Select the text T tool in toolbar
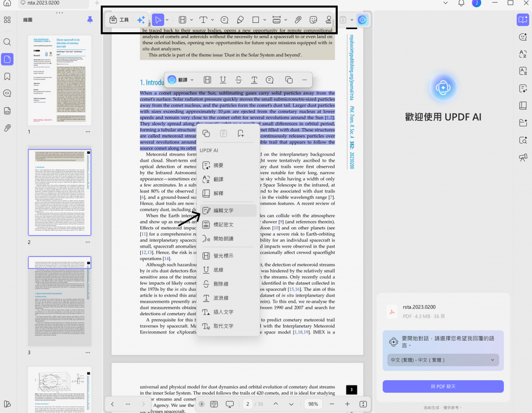The width and height of the screenshot is (532, 413). pos(203,20)
